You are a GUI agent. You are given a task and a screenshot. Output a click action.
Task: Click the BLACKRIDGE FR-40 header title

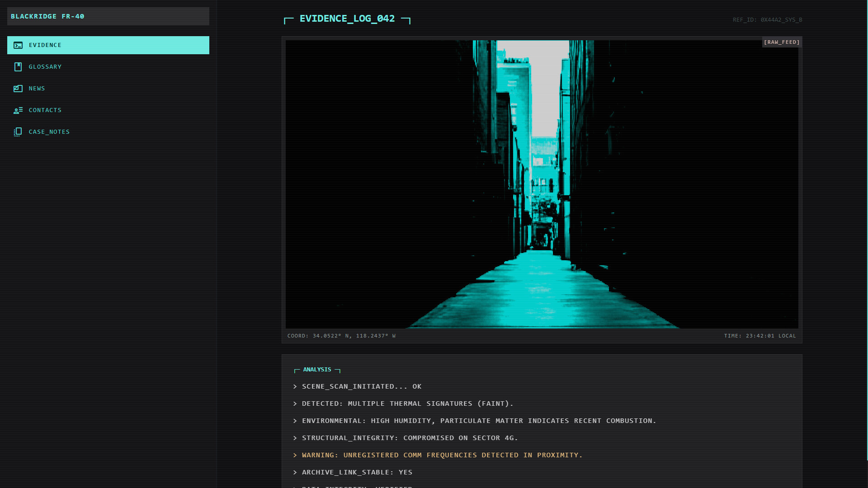pyautogui.click(x=47, y=16)
